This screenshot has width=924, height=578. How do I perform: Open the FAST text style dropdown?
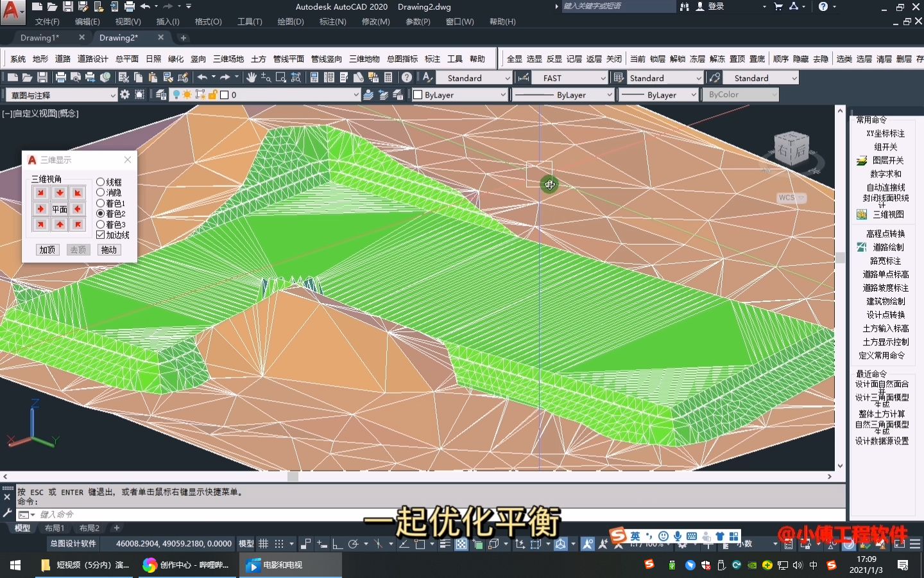pyautogui.click(x=603, y=77)
